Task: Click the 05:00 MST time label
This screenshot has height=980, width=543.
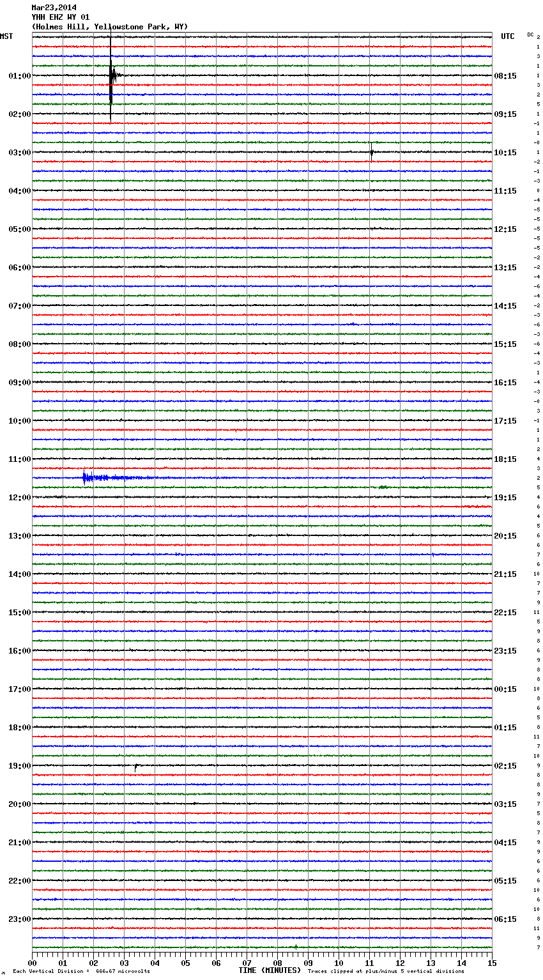Action: [x=20, y=229]
